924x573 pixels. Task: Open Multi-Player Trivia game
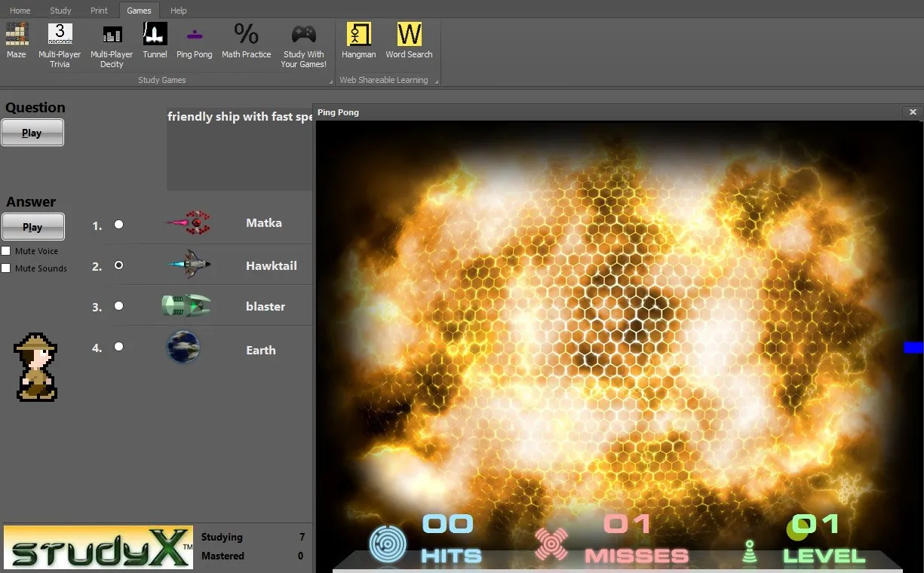point(60,45)
